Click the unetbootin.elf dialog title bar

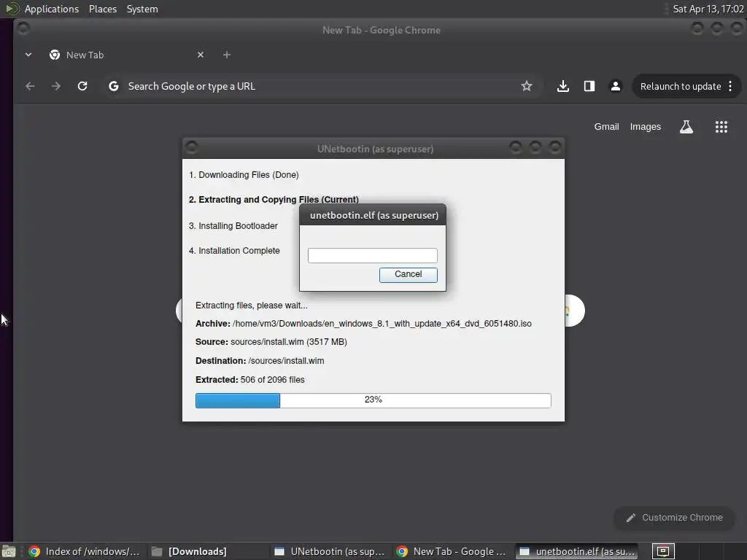coord(373,215)
